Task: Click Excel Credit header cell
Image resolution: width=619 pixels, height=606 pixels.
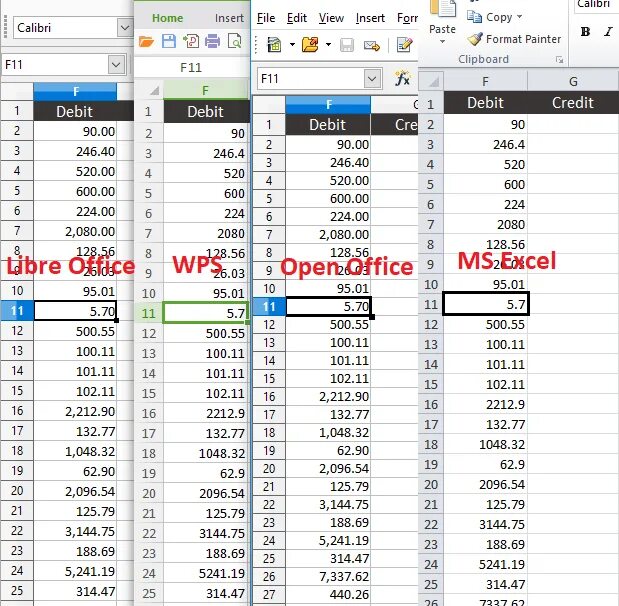Action: 573,103
